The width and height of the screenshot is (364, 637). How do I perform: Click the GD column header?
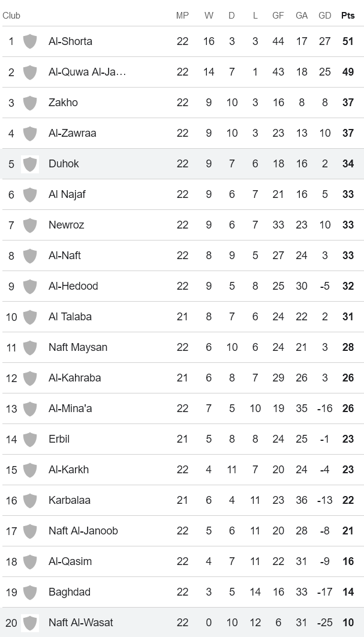tap(325, 16)
